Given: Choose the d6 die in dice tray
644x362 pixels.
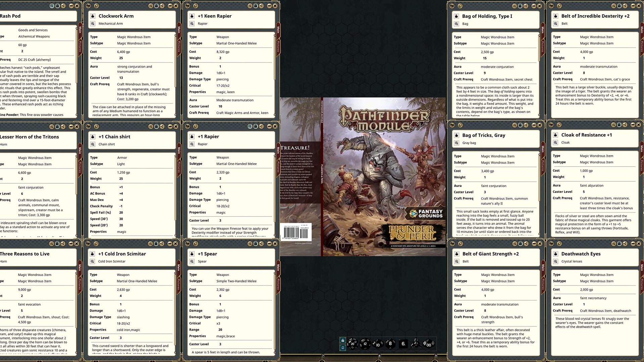Looking at the screenshot, I should (404, 344).
